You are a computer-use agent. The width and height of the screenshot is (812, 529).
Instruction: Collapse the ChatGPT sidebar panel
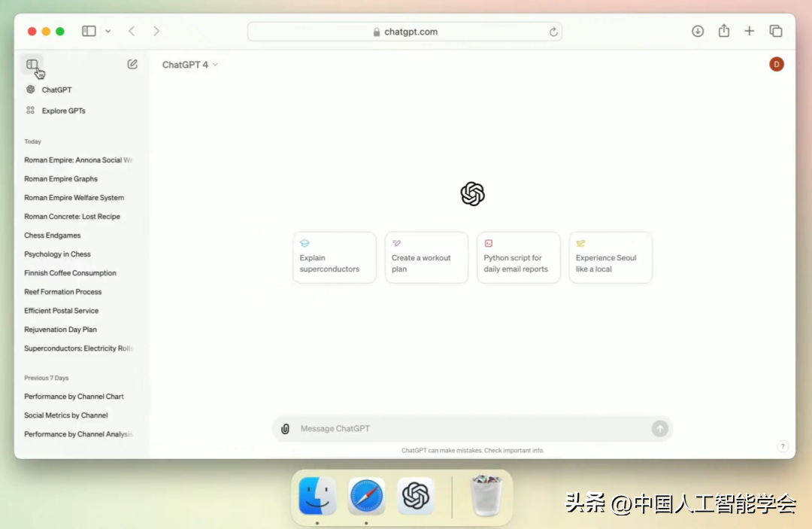click(32, 65)
